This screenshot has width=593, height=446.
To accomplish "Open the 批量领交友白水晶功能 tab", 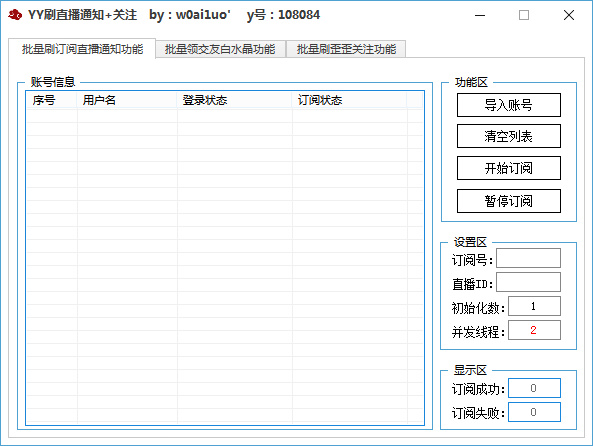I will coord(220,49).
